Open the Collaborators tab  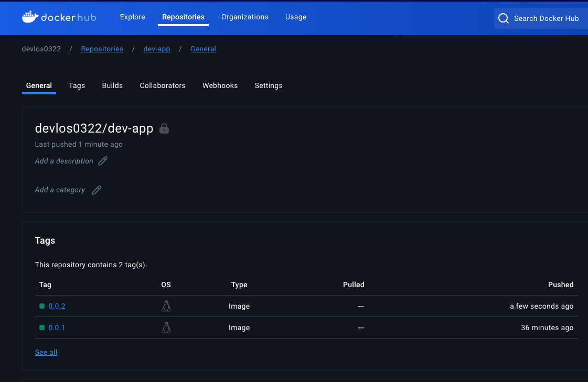click(163, 85)
